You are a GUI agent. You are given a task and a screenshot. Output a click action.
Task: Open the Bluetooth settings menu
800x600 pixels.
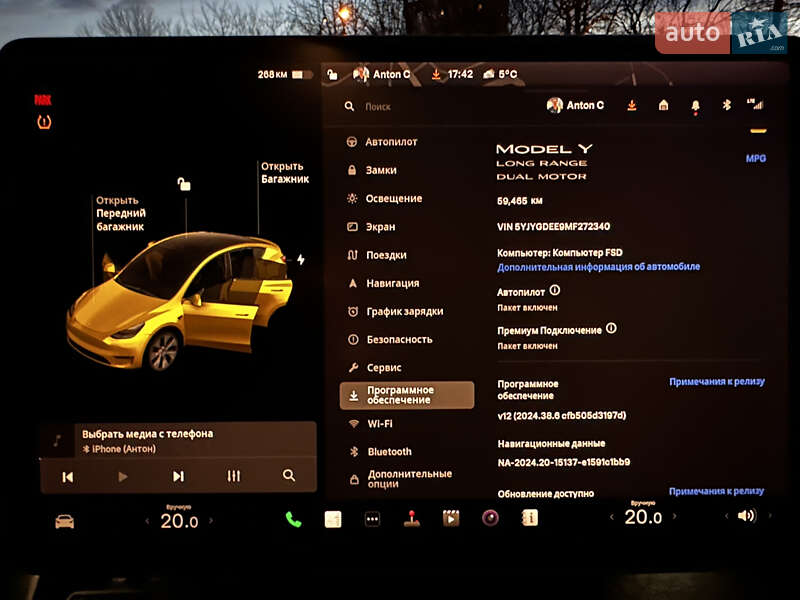[x=381, y=452]
